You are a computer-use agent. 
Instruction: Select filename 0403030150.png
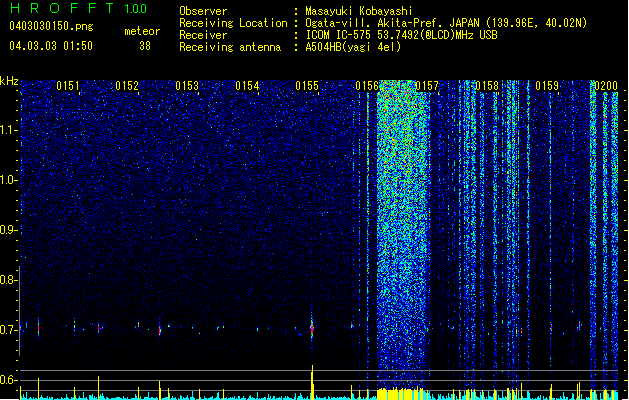coord(51,27)
